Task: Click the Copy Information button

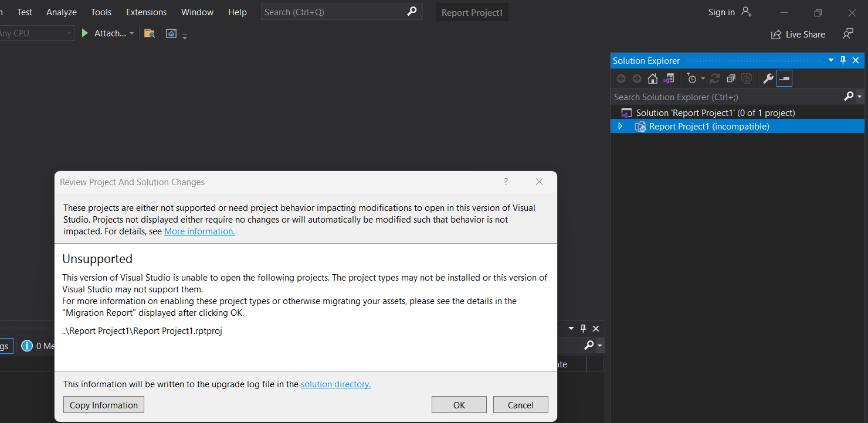Action: [x=104, y=405]
